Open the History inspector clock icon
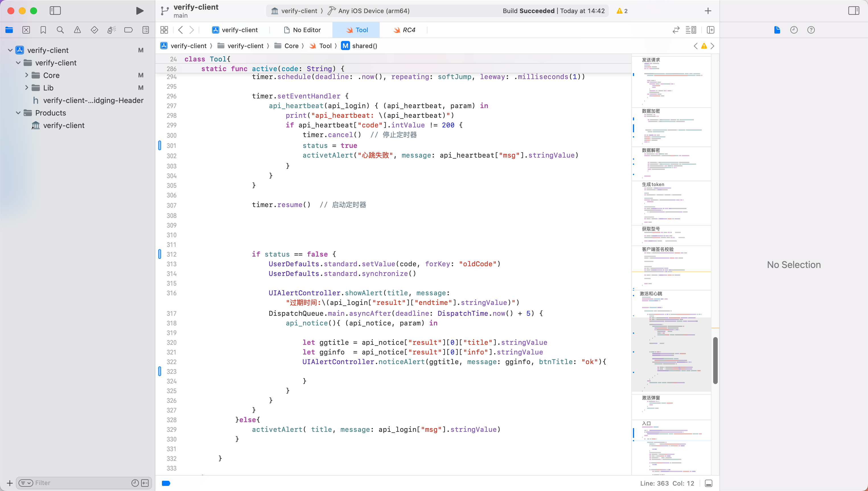 point(794,30)
